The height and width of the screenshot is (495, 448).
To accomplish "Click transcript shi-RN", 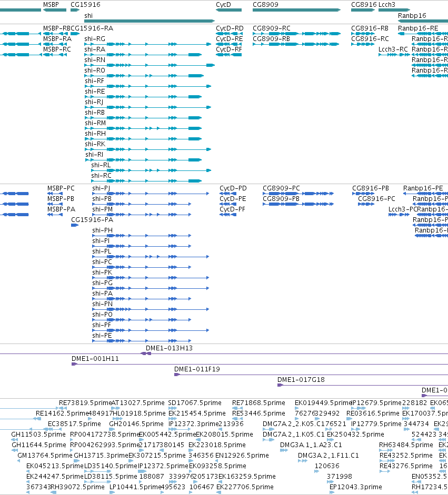I will coord(150,65).
